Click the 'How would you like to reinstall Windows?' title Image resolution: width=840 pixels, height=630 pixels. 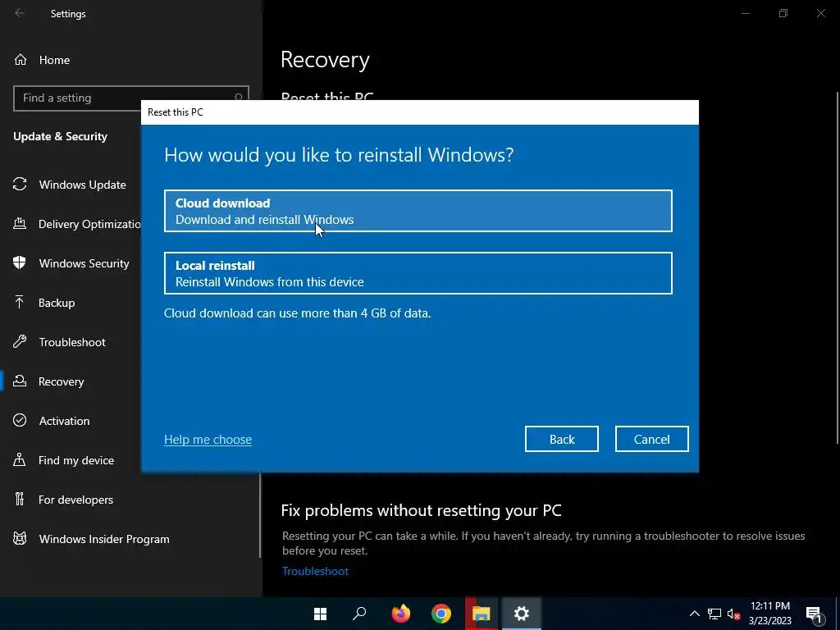(339, 155)
